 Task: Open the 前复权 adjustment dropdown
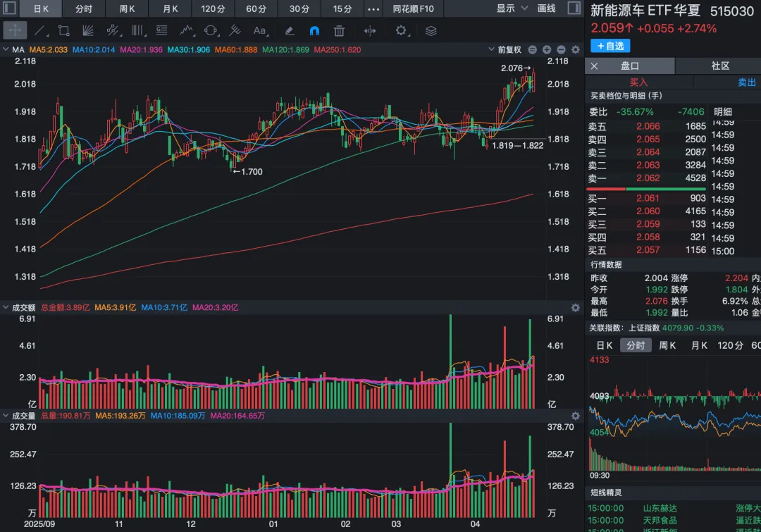[505, 49]
